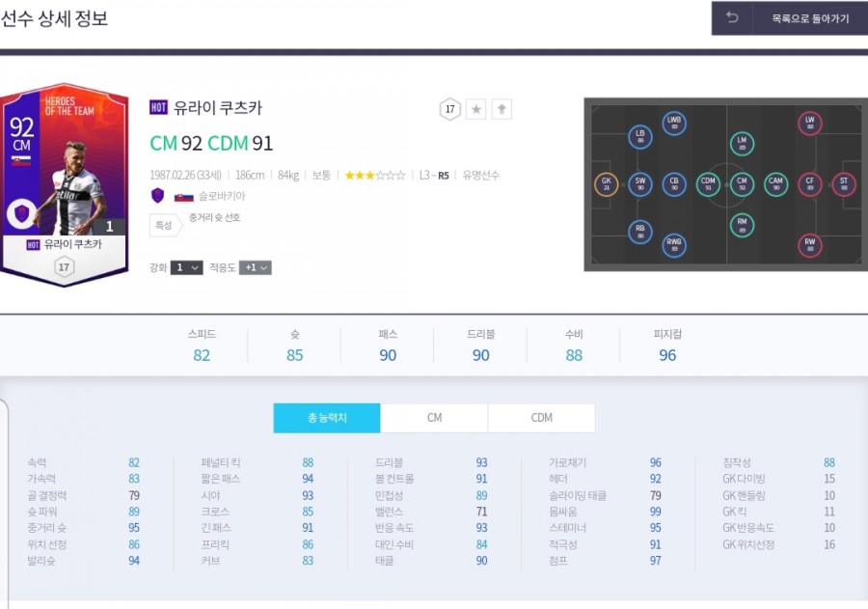Click the Slovakia flag next to 슬로바키아

(x=184, y=197)
